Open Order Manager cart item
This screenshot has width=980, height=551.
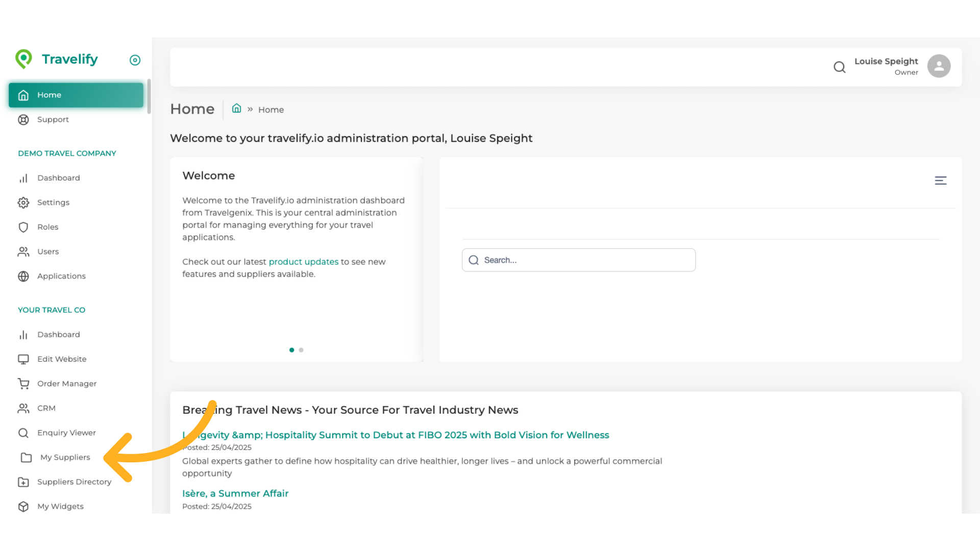(x=66, y=384)
